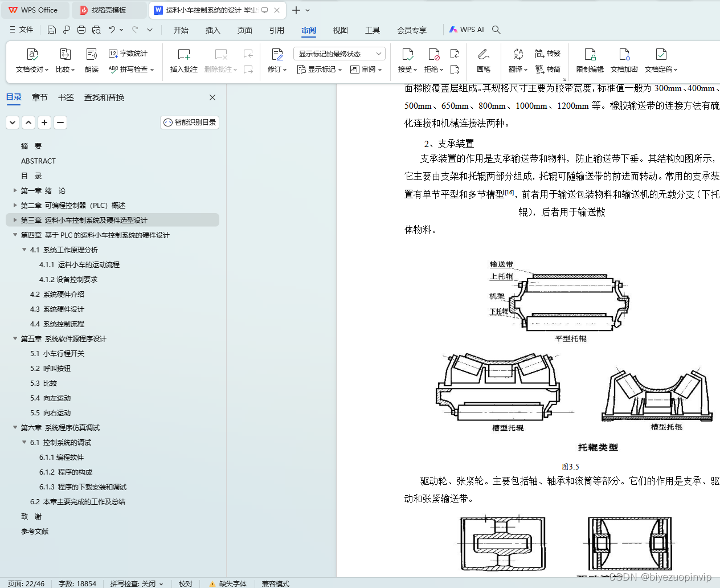Viewport: 720px width, 588px height.
Task: Open 查找和替换 panel tab
Action: pyautogui.click(x=104, y=97)
